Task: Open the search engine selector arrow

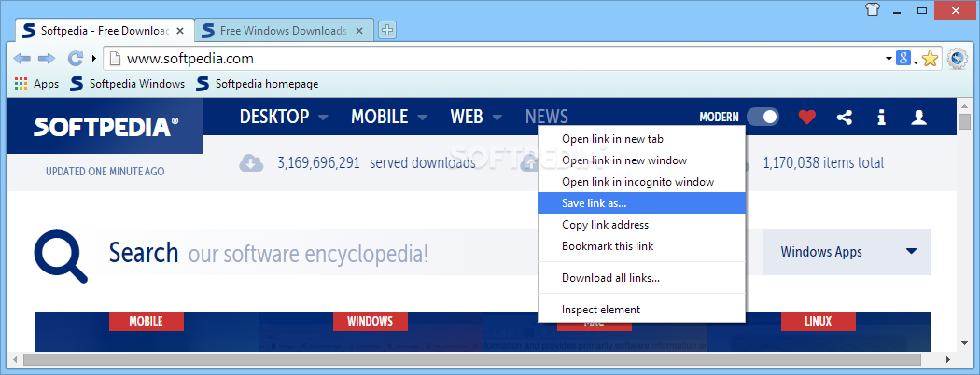Action: pos(916,62)
